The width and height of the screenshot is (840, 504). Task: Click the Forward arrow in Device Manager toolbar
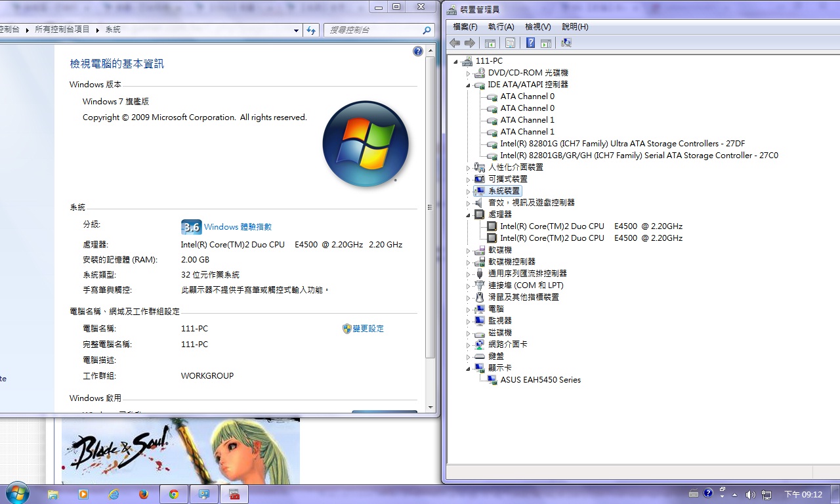click(469, 43)
